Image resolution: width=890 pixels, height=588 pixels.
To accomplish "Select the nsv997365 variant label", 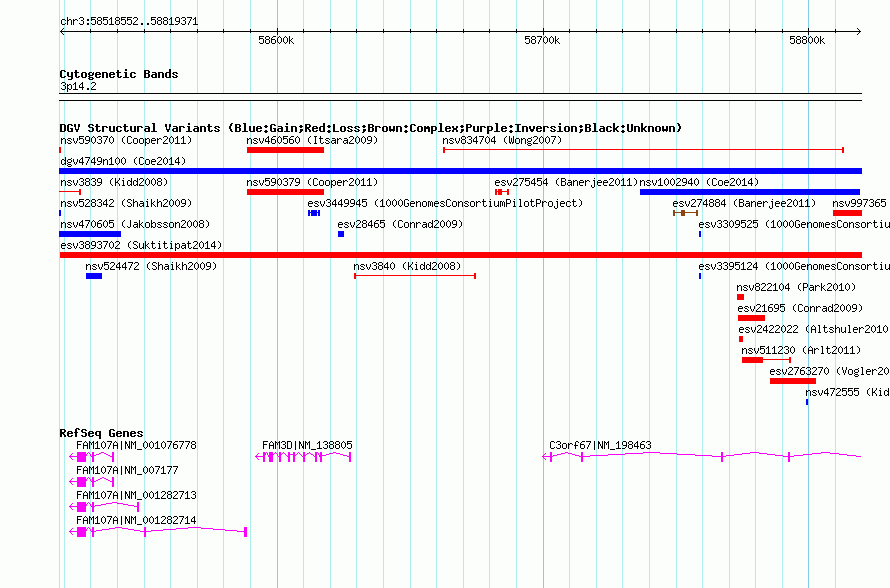I will [859, 203].
